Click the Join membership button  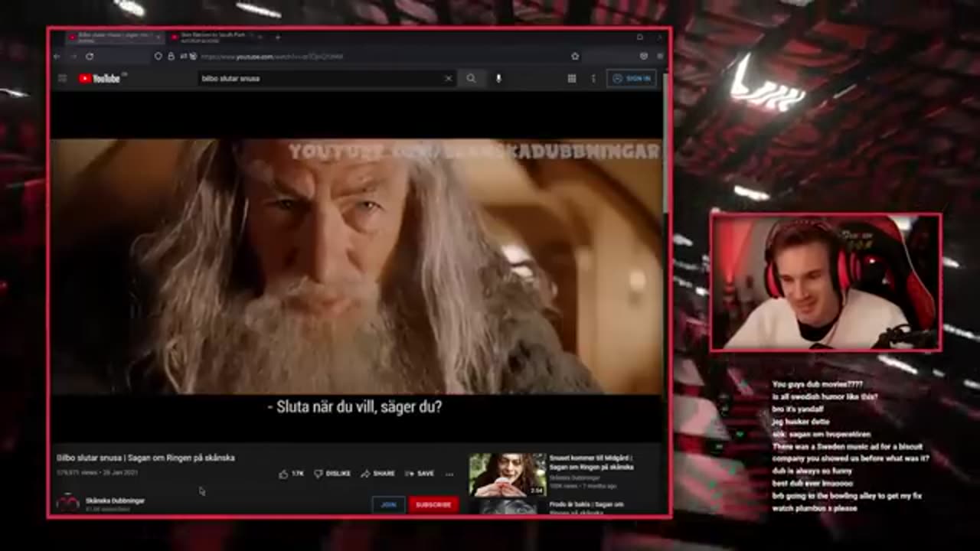[x=388, y=504]
